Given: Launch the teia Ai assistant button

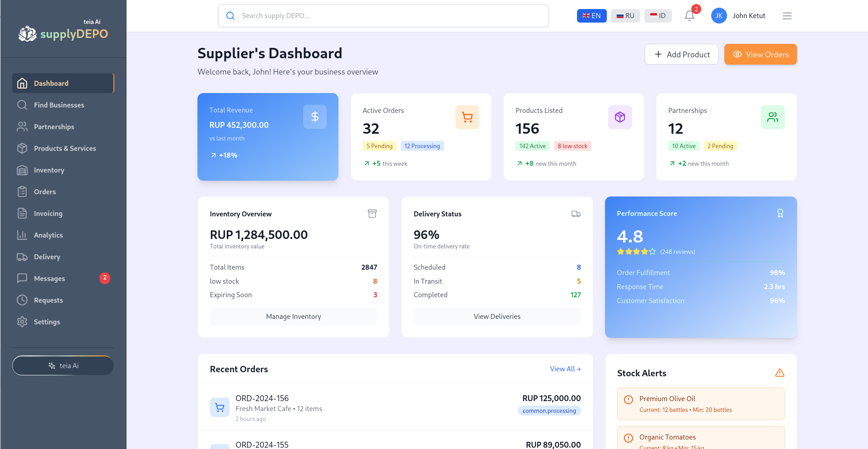Looking at the screenshot, I should coord(63,365).
